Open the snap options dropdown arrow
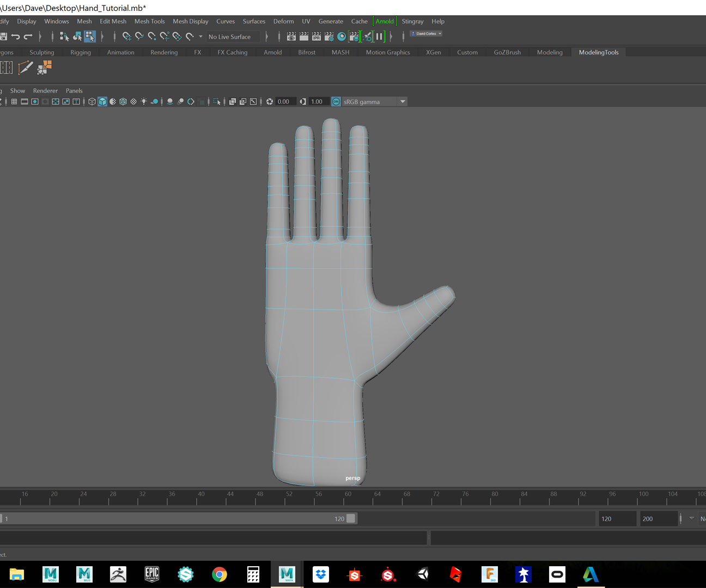Screen dimensions: 706x588 200,36
